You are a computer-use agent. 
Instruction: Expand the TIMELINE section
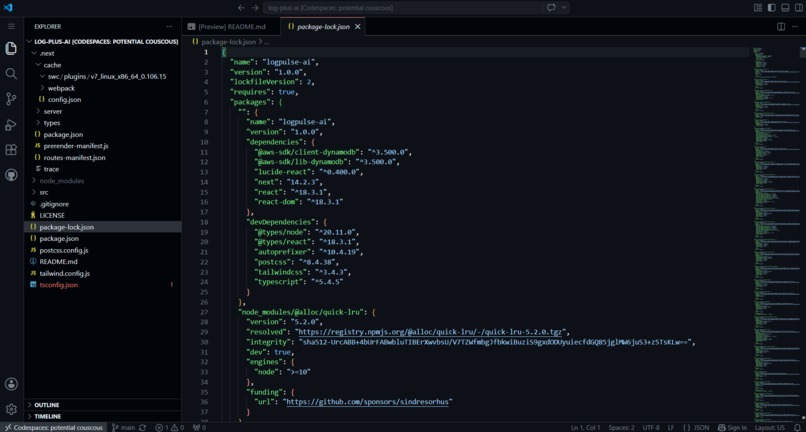pyautogui.click(x=102, y=416)
